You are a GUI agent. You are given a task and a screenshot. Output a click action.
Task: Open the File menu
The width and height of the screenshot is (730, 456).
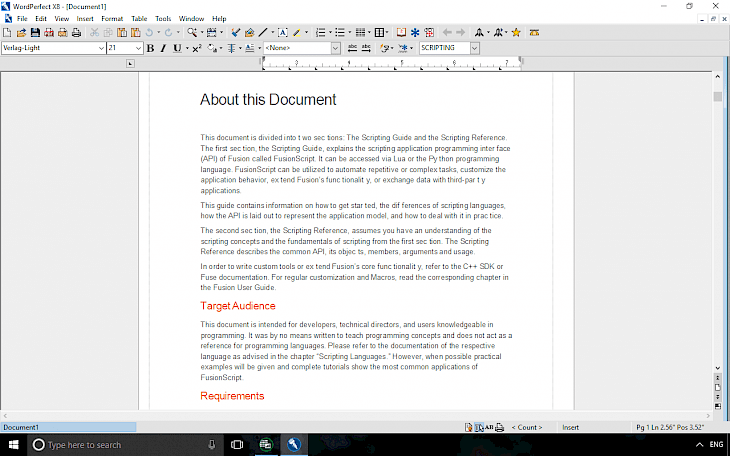(22, 19)
